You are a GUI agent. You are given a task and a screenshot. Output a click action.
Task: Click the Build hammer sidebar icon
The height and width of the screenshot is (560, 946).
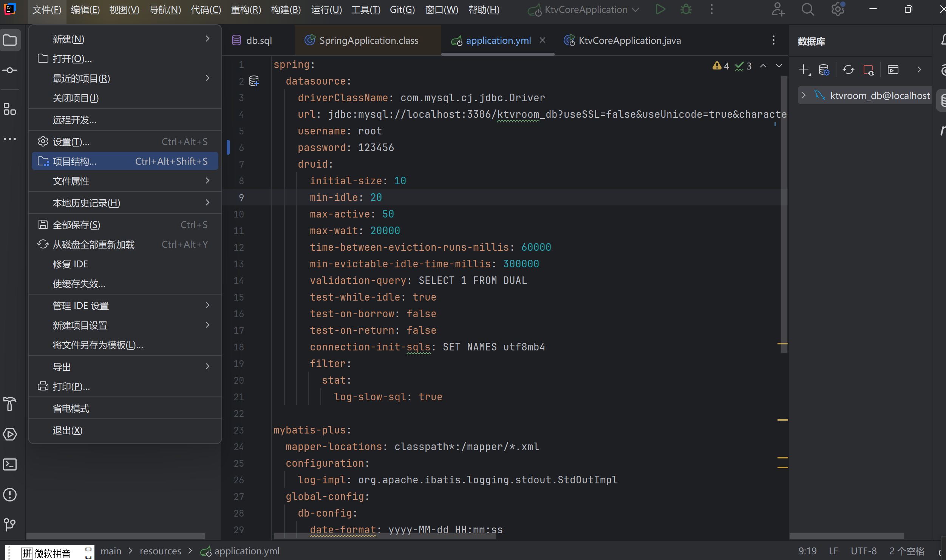[x=10, y=404]
